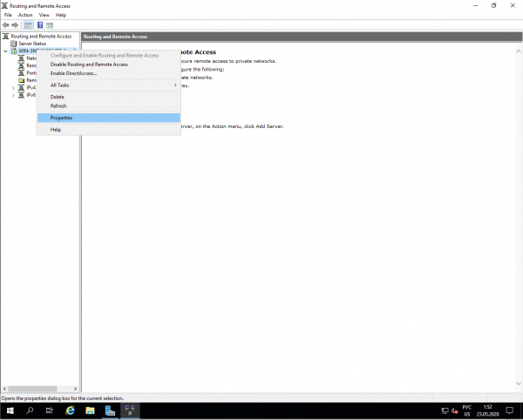Click the blue Help toolbar icon

(x=41, y=25)
